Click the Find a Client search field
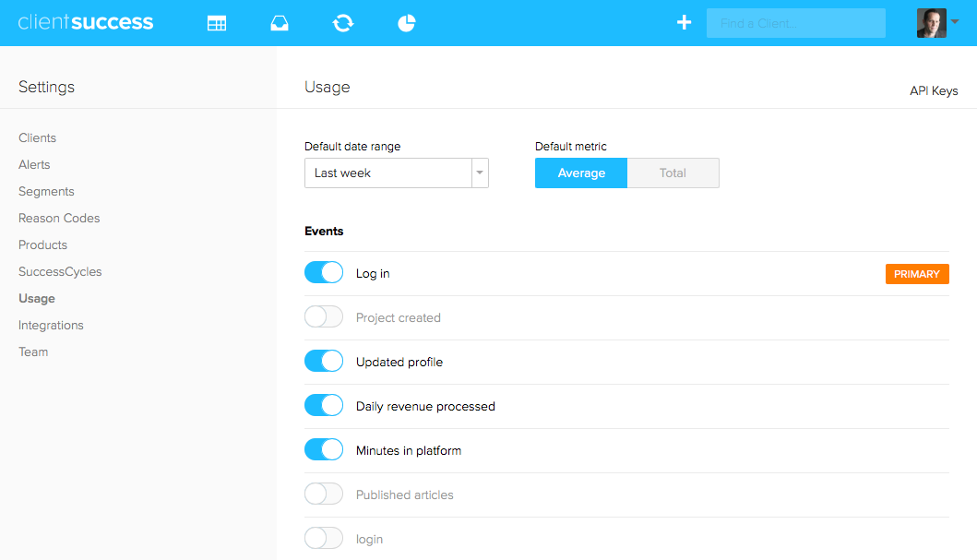Screen dimensions: 977x560 795,22
